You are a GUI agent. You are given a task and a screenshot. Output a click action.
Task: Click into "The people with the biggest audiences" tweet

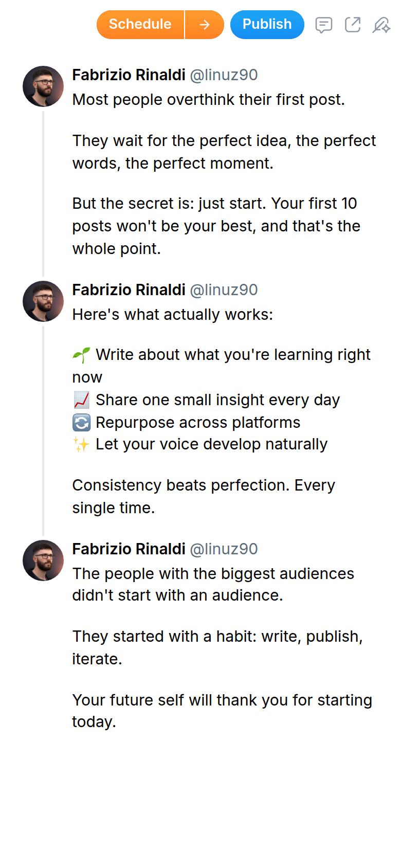coord(213,574)
